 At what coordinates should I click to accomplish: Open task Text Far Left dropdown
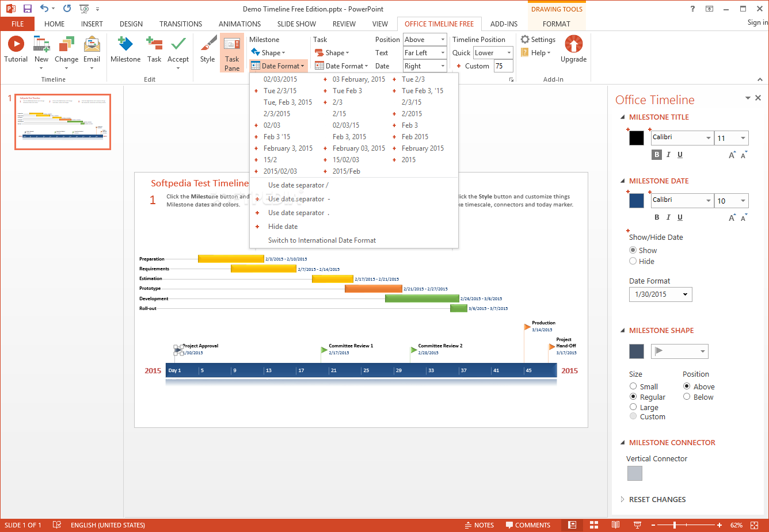[425, 52]
